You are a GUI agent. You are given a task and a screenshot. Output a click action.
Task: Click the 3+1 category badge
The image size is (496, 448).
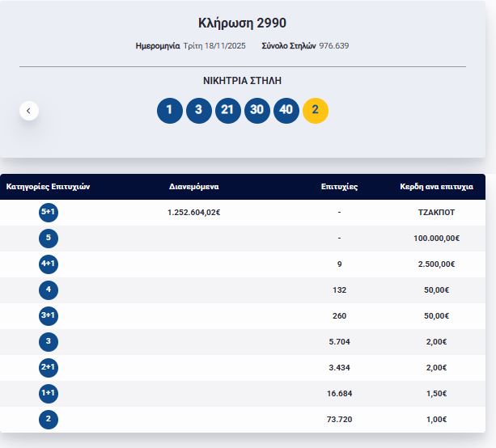[49, 316]
